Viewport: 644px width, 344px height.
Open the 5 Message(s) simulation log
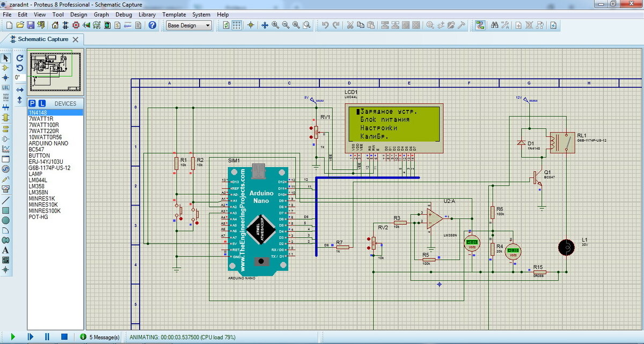tap(100, 337)
